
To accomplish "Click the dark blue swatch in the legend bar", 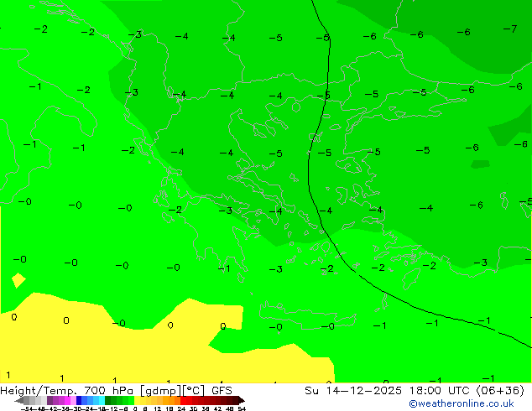I will click(79, 400).
